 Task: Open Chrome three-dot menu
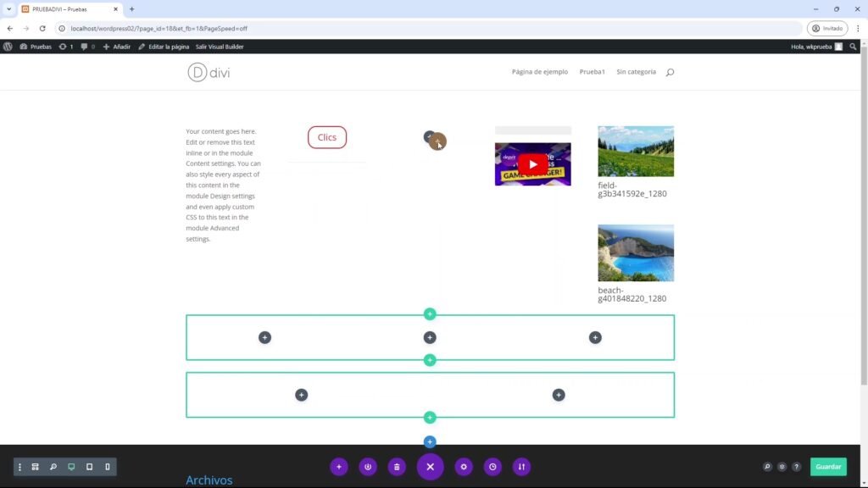pyautogui.click(x=858, y=28)
